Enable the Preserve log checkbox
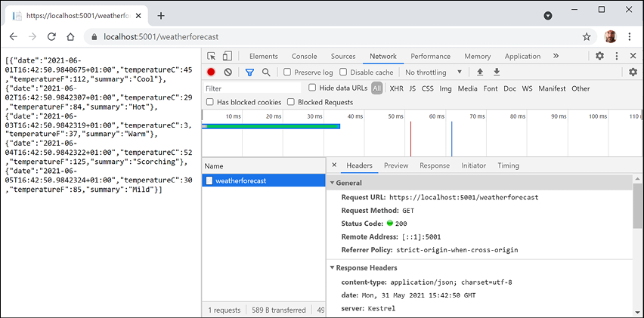This screenshot has height=318, width=644. tap(288, 73)
